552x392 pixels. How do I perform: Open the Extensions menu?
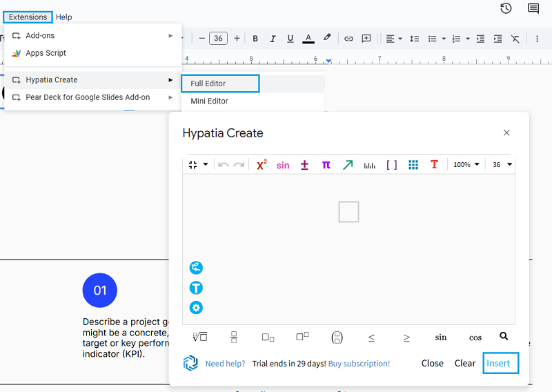click(28, 17)
